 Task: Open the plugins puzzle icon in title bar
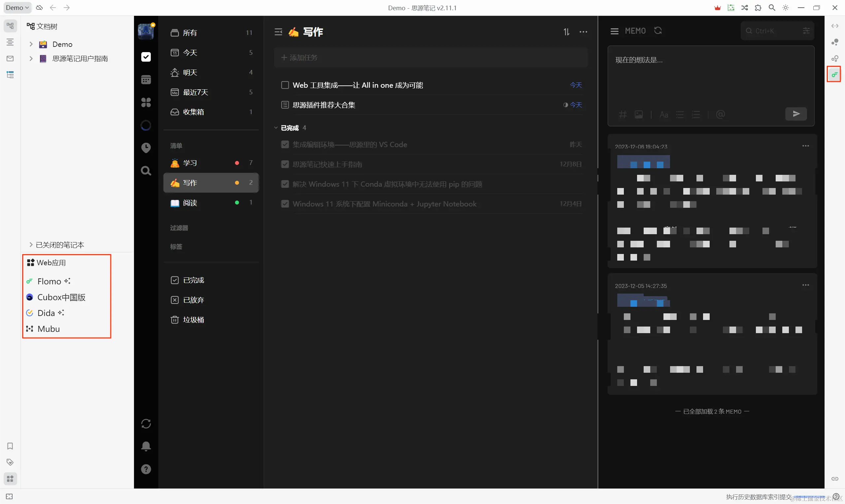coord(758,8)
